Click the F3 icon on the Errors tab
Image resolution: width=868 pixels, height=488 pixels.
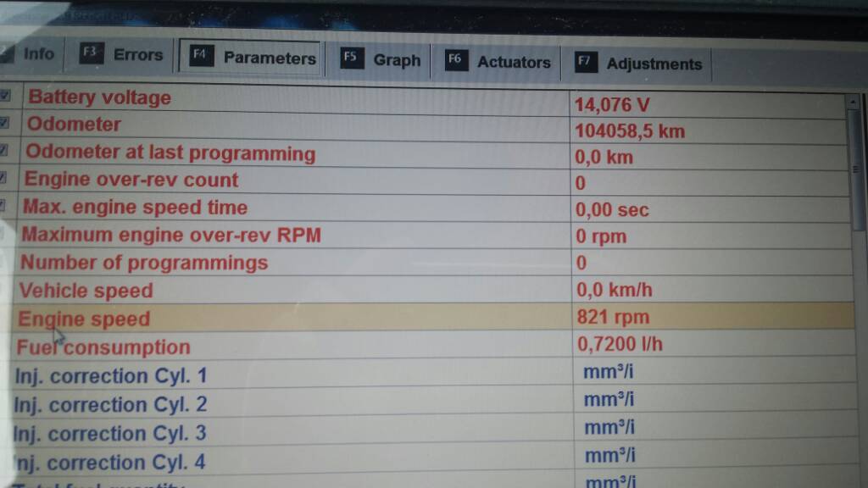(91, 53)
